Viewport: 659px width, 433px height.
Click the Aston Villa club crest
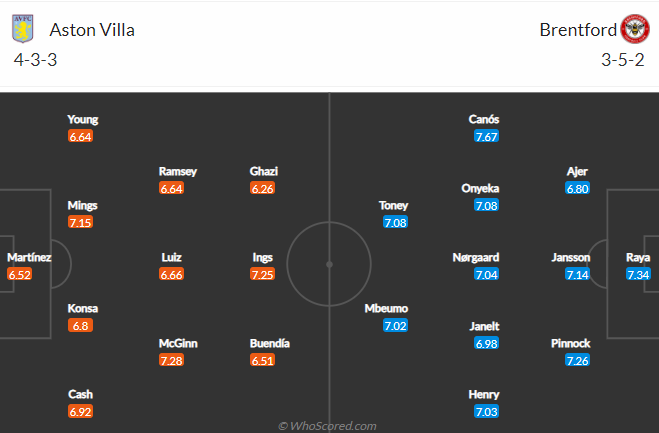(x=23, y=29)
